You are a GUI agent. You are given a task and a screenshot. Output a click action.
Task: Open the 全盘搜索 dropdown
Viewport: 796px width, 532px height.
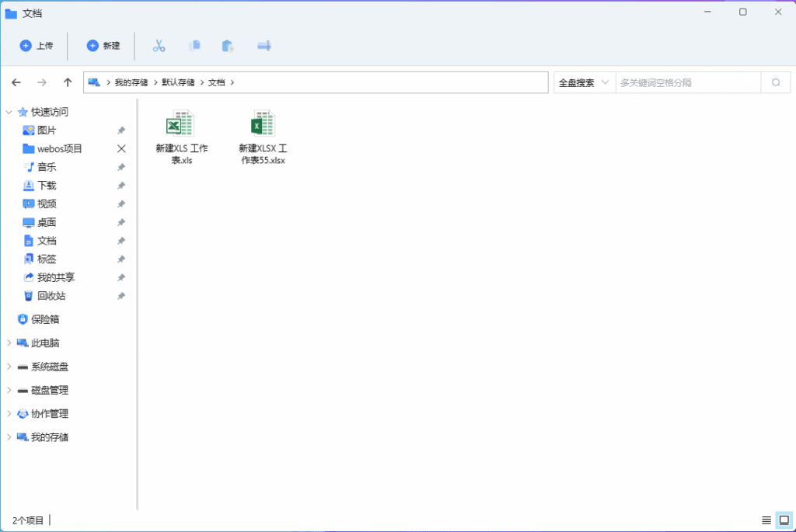(x=581, y=82)
